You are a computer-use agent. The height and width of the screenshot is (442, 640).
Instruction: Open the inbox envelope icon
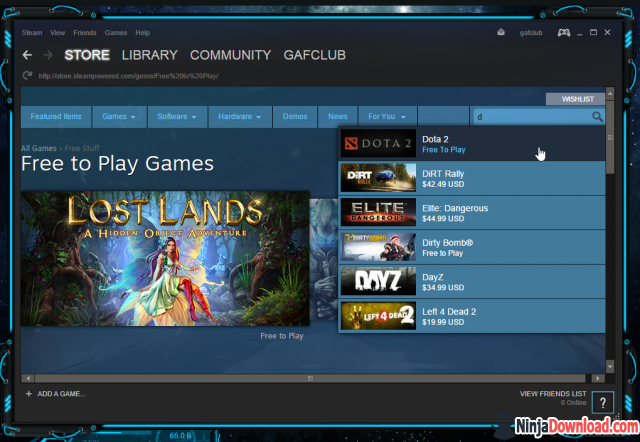(501, 32)
